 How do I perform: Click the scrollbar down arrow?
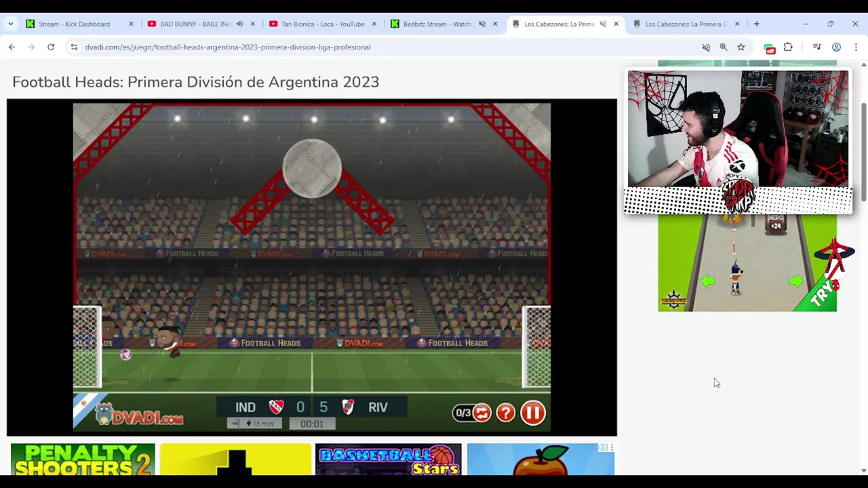863,470
